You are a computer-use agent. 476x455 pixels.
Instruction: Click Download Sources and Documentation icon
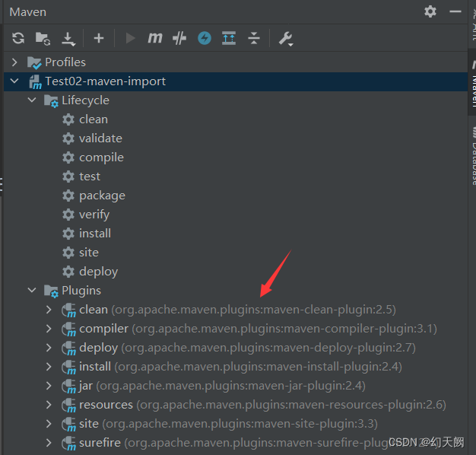pos(68,39)
